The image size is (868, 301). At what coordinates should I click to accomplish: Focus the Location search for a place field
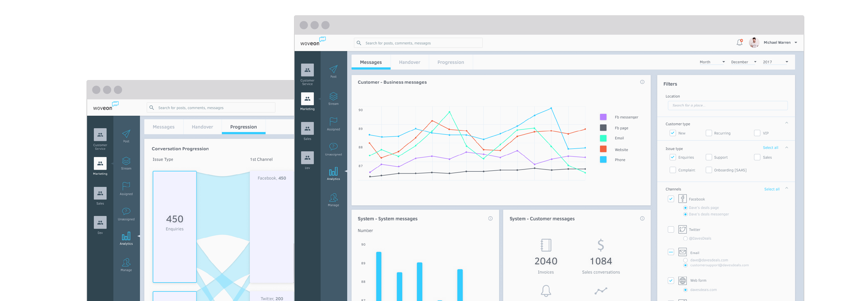click(x=727, y=105)
